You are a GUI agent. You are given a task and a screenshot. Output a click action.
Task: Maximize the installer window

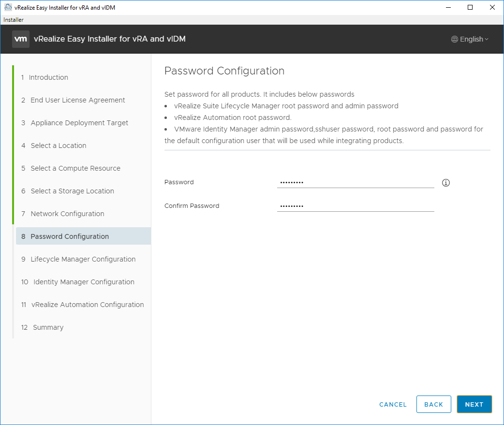click(x=470, y=7)
